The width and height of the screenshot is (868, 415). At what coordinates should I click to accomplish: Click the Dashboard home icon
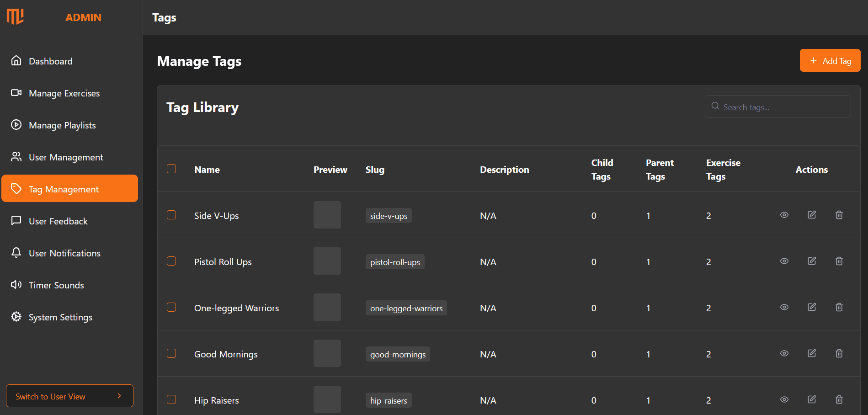click(16, 60)
